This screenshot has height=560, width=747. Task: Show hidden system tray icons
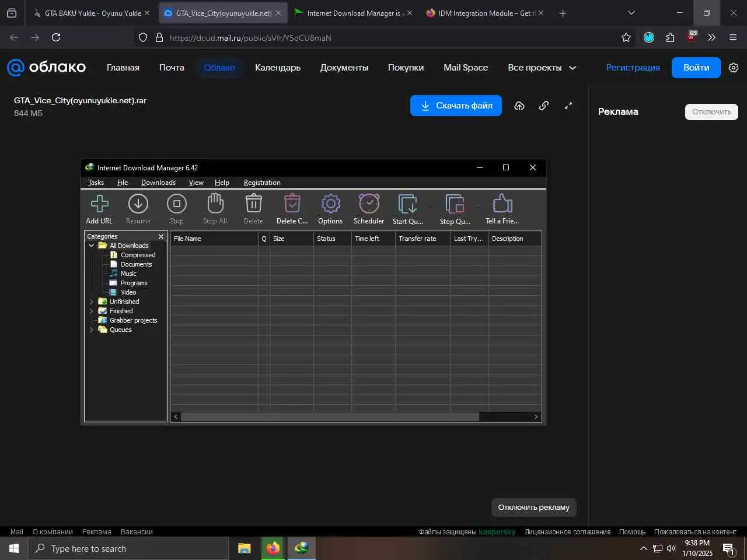(643, 548)
